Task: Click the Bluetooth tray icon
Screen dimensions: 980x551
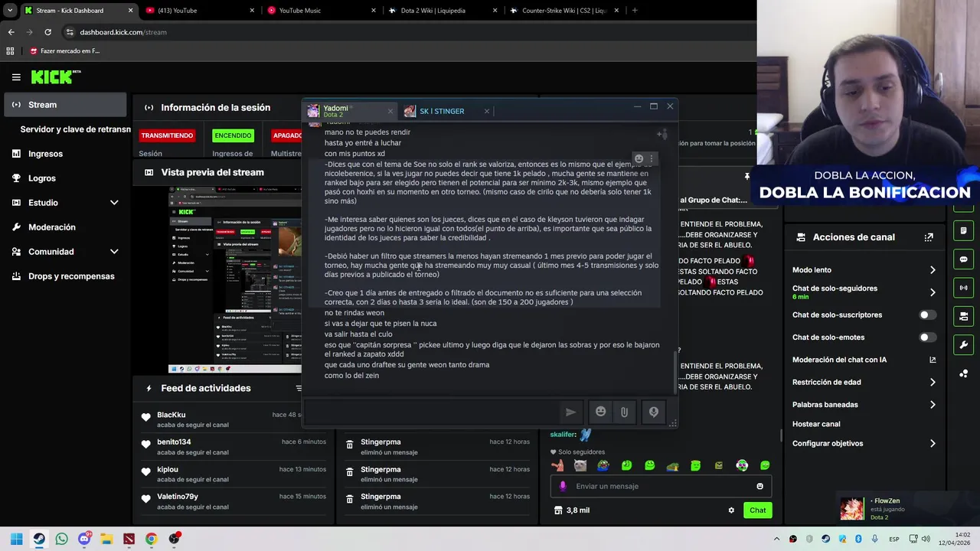Action: [858, 539]
